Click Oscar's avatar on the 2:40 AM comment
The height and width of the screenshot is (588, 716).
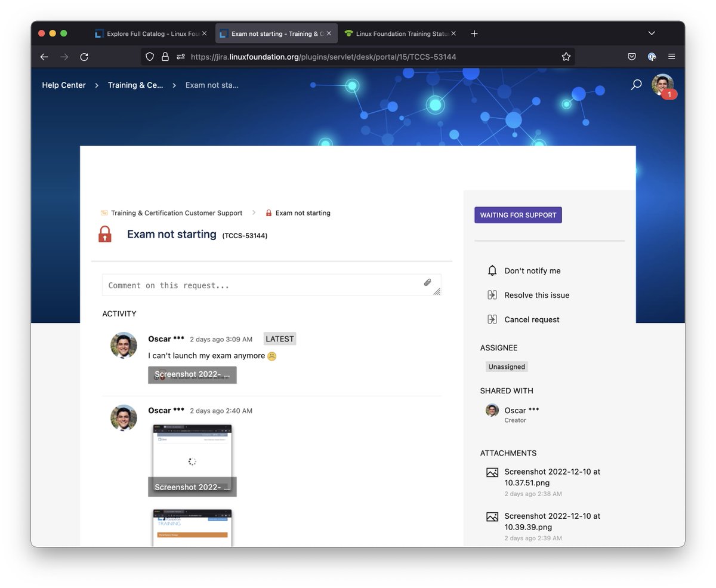tap(124, 417)
